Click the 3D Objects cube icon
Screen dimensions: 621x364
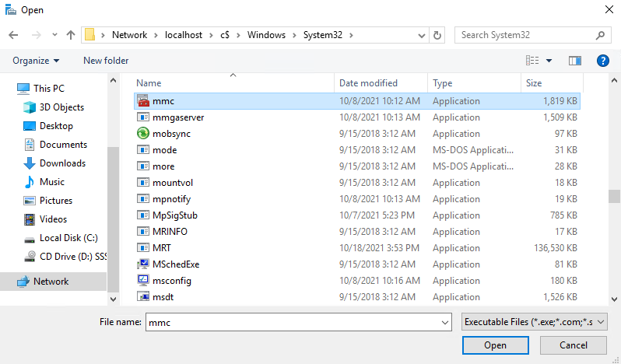(30, 107)
